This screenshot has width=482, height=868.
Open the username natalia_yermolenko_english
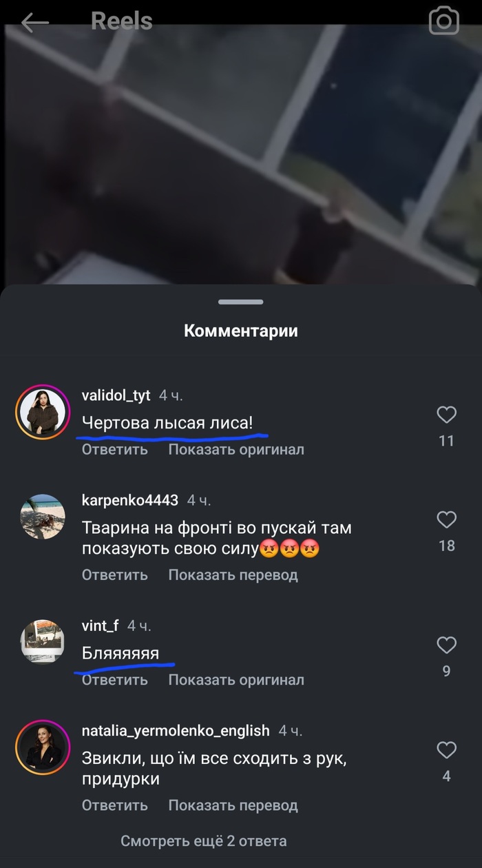tap(176, 730)
